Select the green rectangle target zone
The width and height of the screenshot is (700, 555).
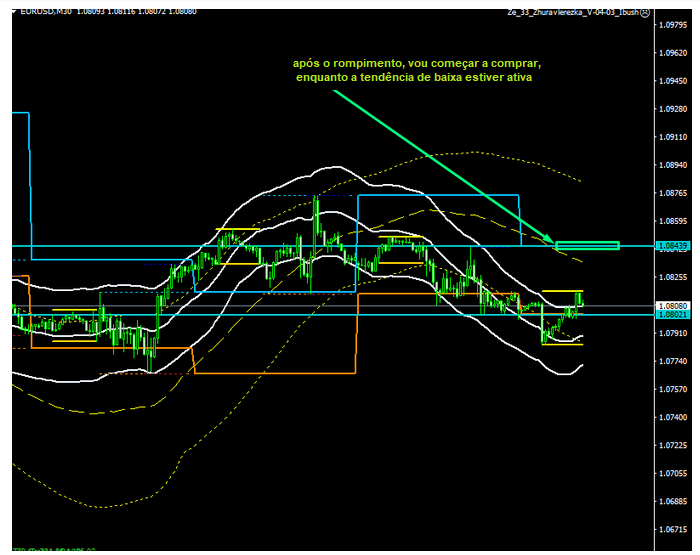[587, 245]
